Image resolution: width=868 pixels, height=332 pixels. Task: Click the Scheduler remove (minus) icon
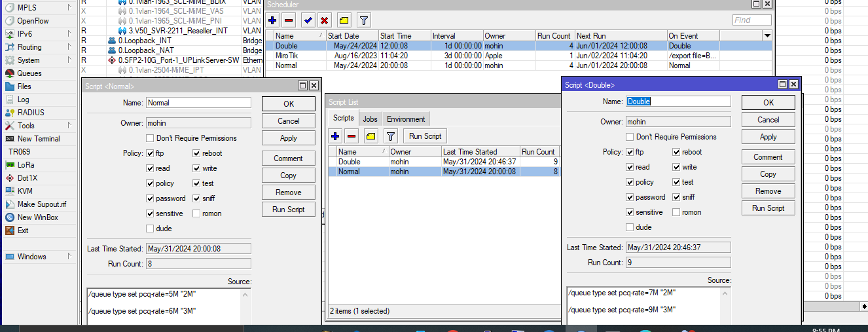(x=289, y=20)
